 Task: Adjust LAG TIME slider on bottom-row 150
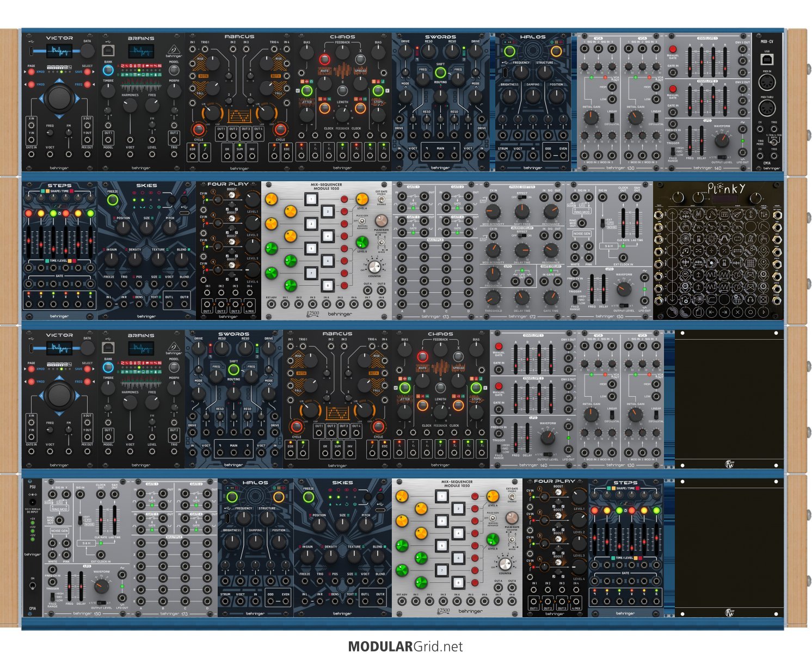pos(115,520)
